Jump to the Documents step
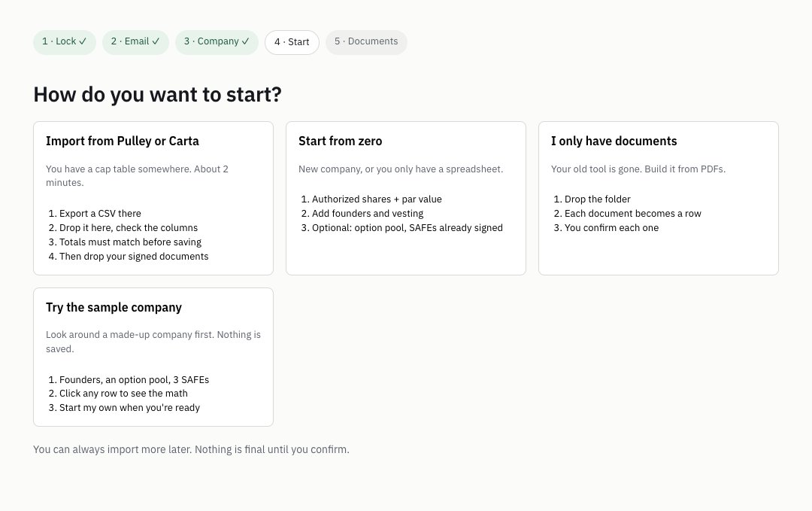Screen dimensions: 812x511 click(366, 42)
